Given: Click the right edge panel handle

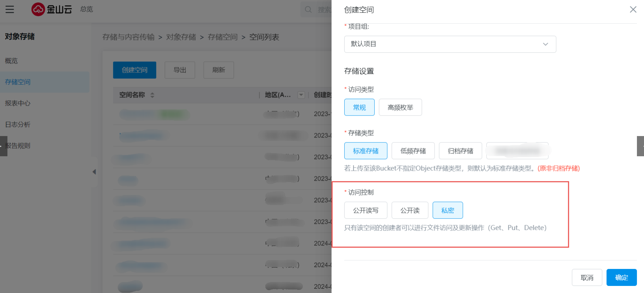Looking at the screenshot, I should 640,146.
